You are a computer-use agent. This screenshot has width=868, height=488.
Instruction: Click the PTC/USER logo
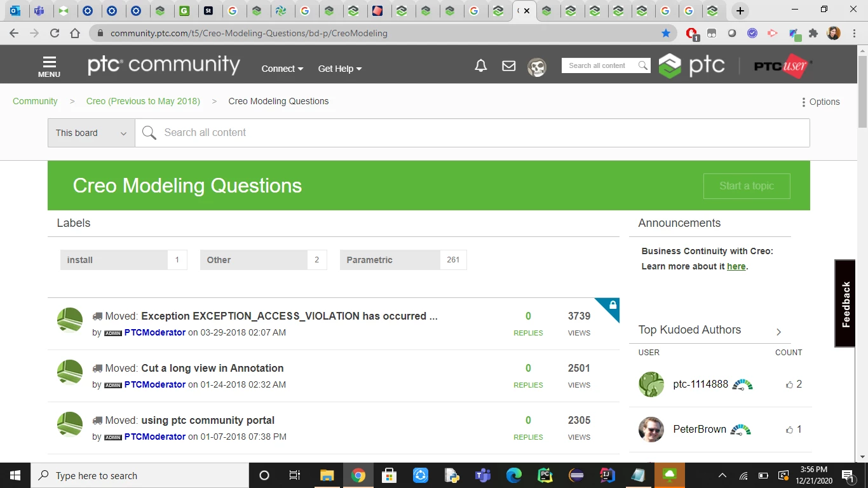pos(782,66)
